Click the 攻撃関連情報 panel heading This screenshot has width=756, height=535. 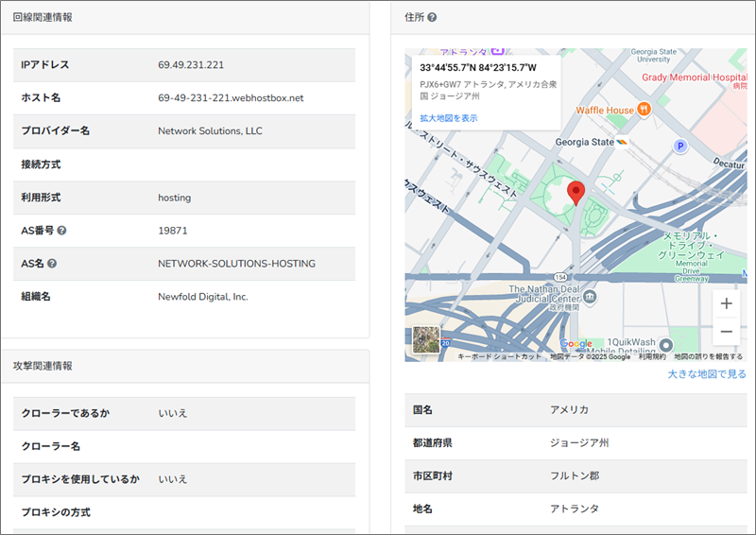point(43,366)
